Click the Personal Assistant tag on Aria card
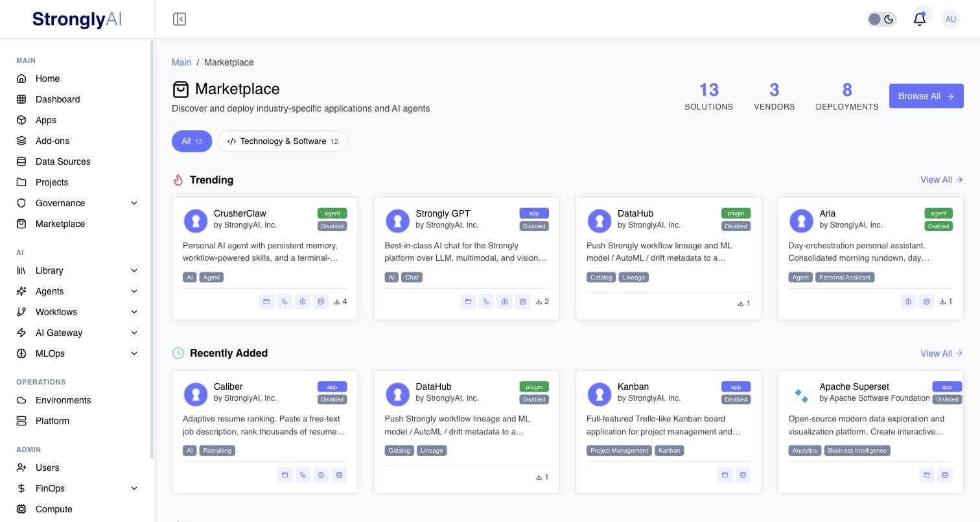 click(845, 278)
